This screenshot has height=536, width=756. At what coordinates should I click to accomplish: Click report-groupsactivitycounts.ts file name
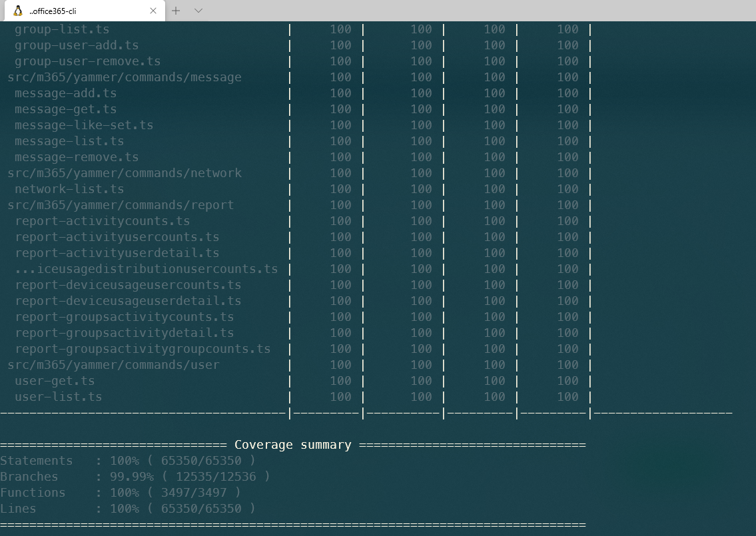point(125,317)
